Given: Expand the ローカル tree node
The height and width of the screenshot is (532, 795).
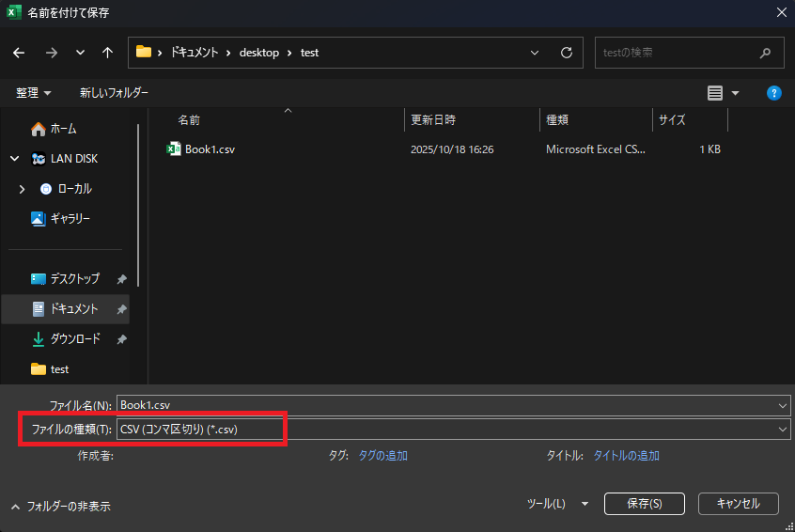Looking at the screenshot, I should [22, 189].
